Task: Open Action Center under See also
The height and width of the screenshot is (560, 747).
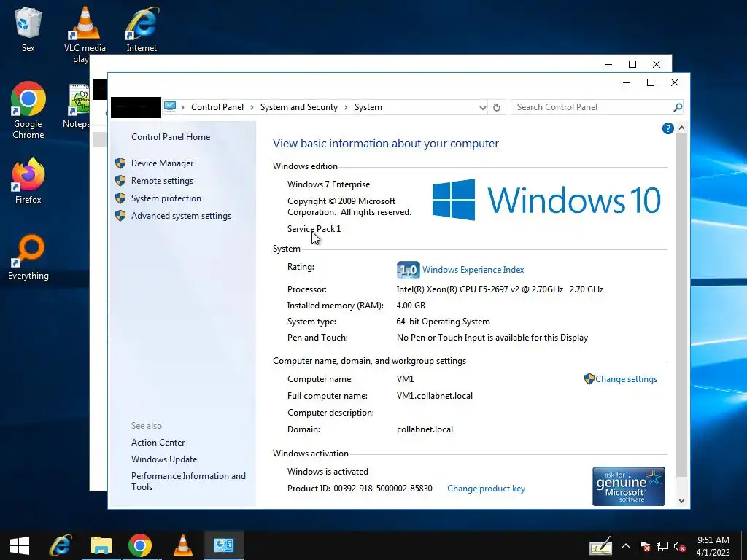Action: tap(158, 443)
